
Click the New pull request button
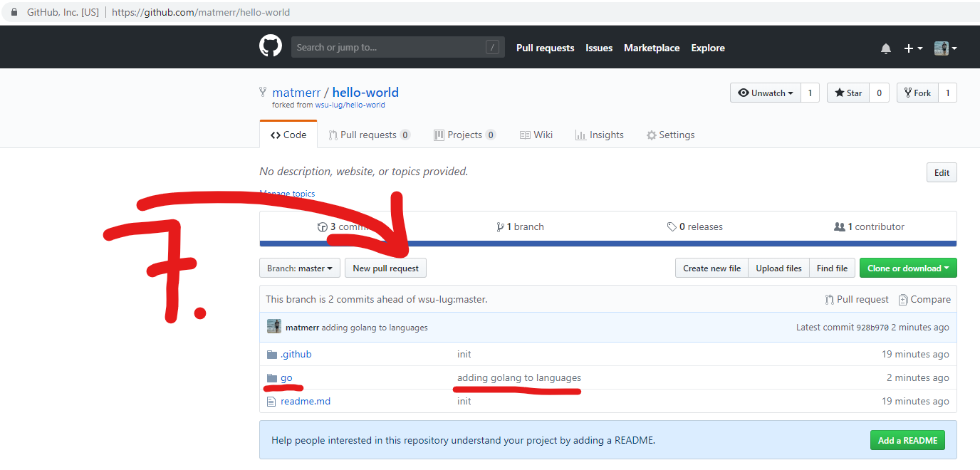pos(386,268)
